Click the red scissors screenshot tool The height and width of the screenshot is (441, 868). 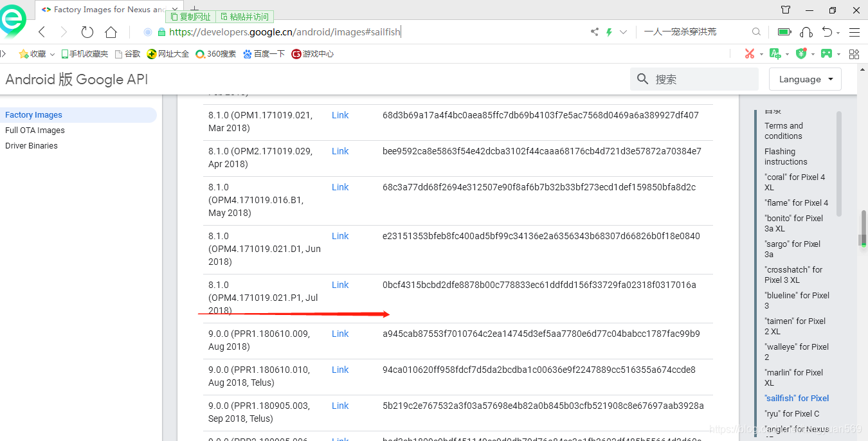tap(750, 54)
